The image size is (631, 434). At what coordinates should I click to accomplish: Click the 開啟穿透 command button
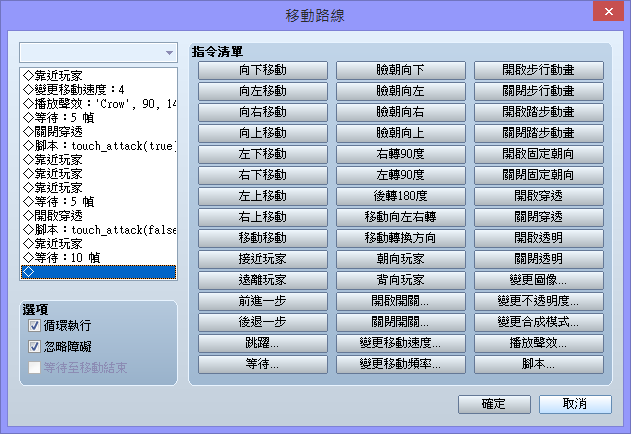[x=538, y=196]
